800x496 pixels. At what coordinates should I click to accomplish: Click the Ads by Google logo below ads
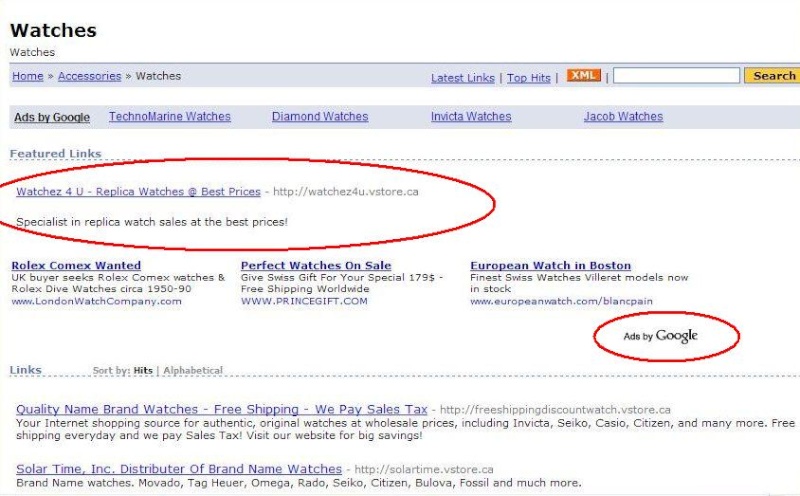click(661, 336)
